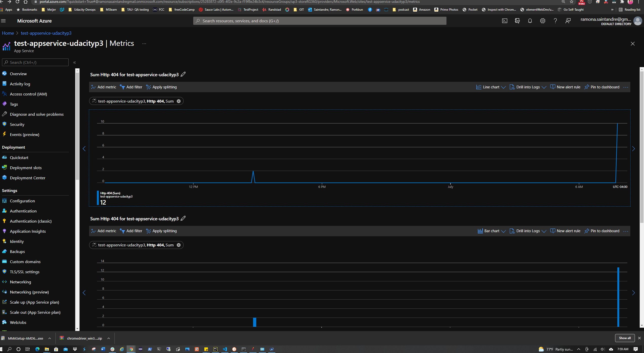Select Deployment Center menu item
Screen dimensions: 644x353
(x=27, y=178)
